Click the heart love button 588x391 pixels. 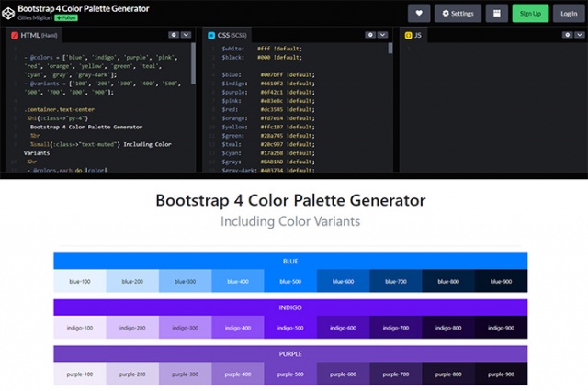[419, 14]
